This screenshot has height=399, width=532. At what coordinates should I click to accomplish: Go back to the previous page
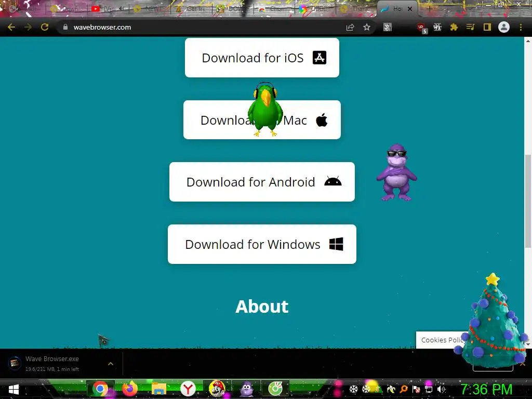(x=11, y=27)
